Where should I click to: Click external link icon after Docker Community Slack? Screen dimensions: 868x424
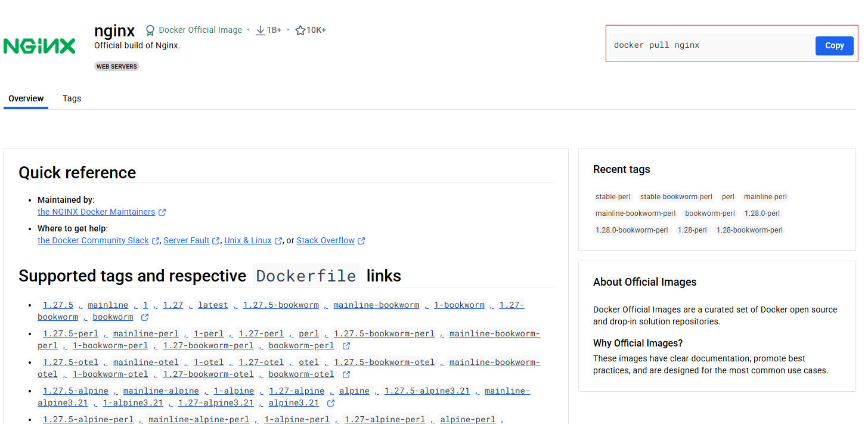point(156,241)
